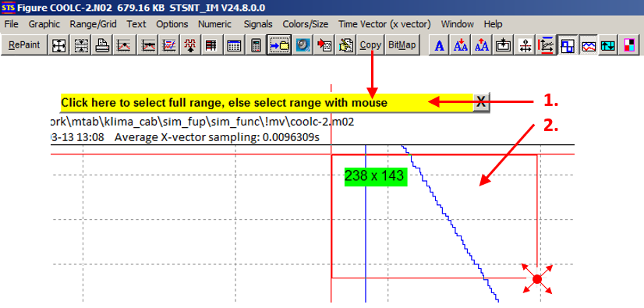Open the File menu
The width and height of the screenshot is (644, 308).
coord(12,24)
